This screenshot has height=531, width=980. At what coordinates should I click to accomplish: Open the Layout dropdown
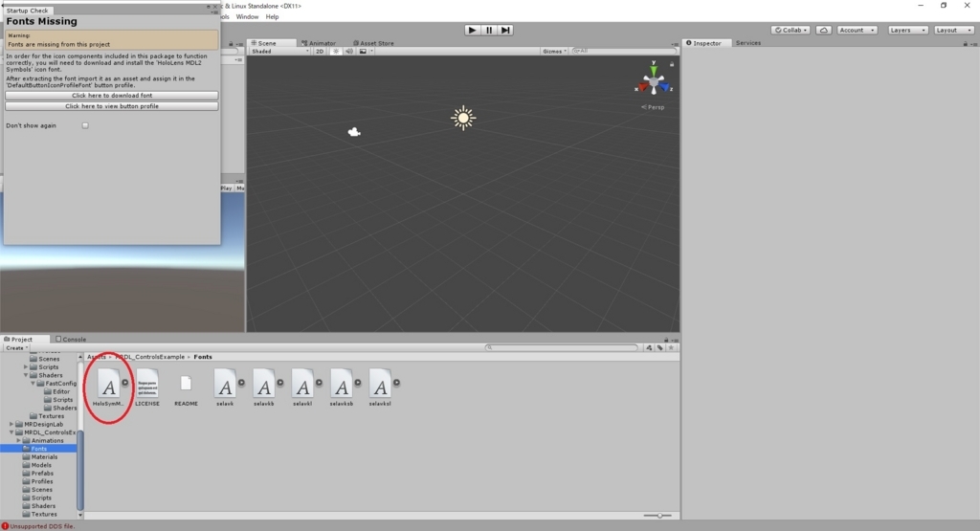point(954,30)
